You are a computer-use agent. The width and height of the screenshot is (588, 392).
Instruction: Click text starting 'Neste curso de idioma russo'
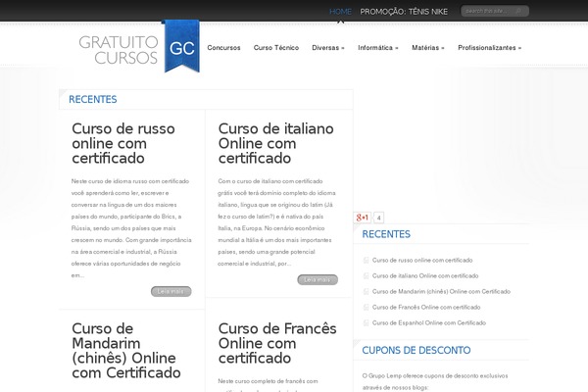tap(131, 228)
